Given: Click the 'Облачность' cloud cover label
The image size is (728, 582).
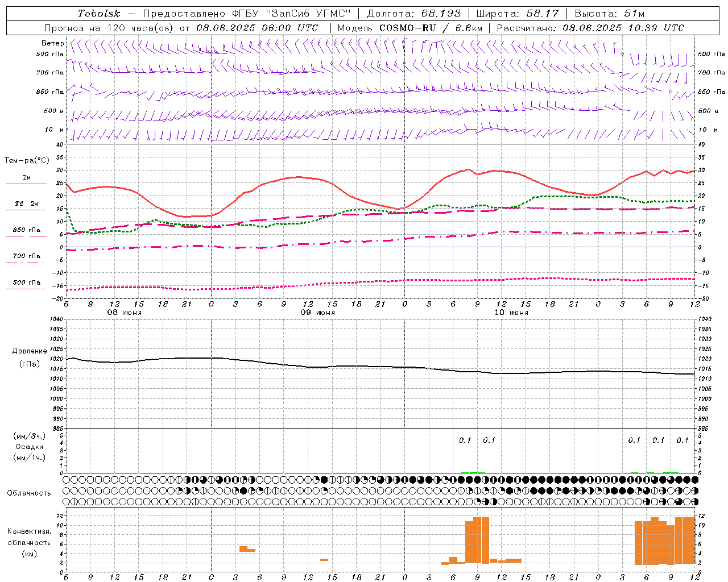Looking at the screenshot, I should [x=29, y=493].
